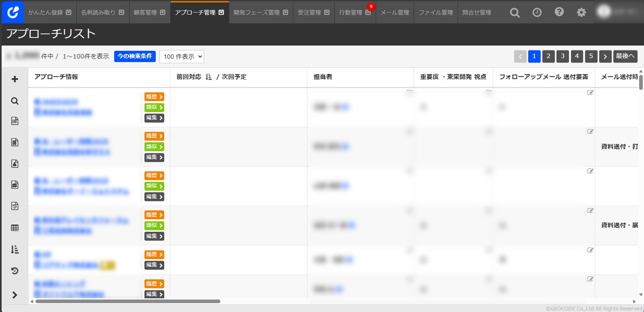Click the magnifier search icon in the left sidebar
This screenshot has width=644, height=312.
(x=15, y=101)
